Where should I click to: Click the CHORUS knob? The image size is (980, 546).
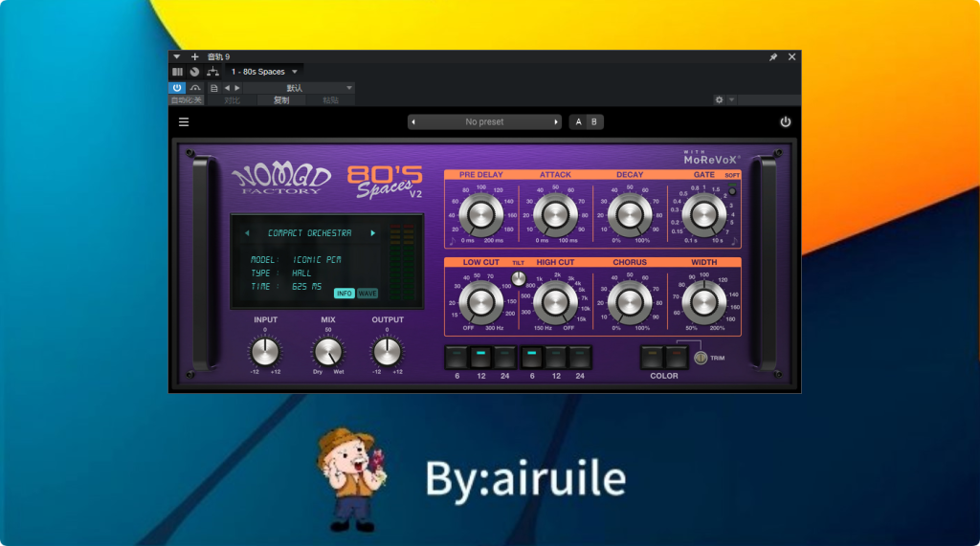tap(630, 302)
